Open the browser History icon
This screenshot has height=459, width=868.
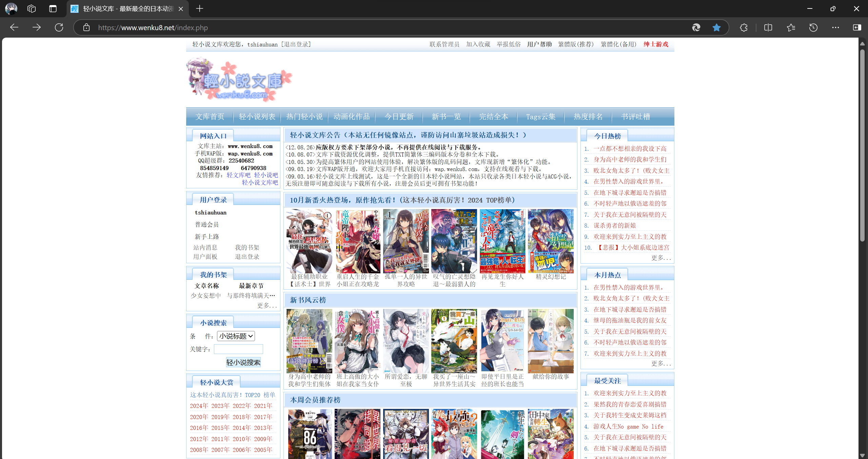813,27
